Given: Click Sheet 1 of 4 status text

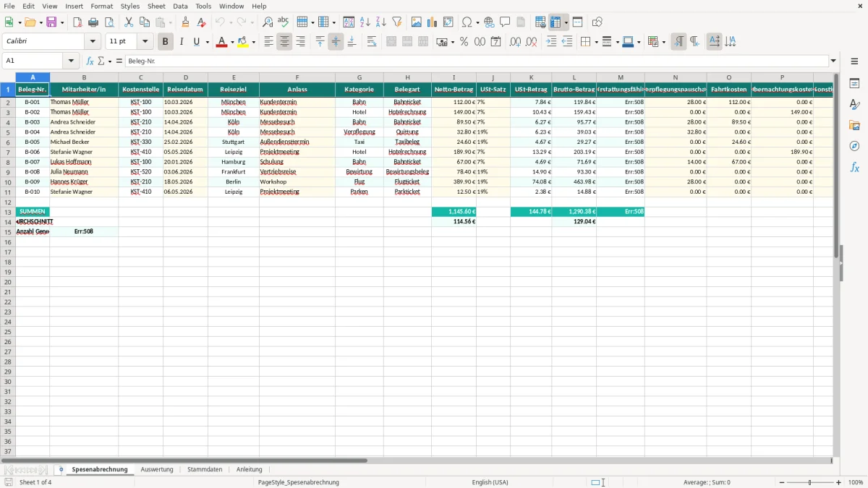Looking at the screenshot, I should click(35, 482).
